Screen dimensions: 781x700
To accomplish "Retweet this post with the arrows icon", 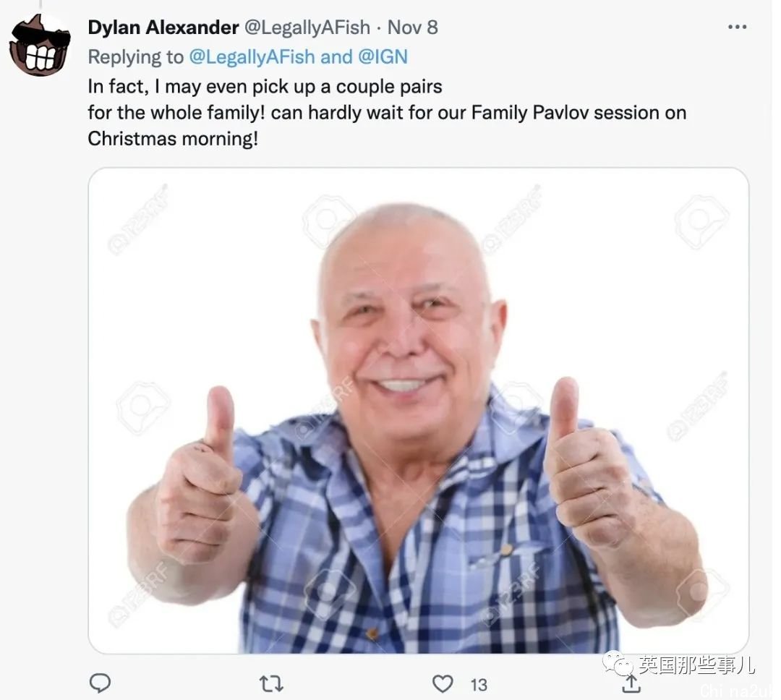I will click(x=271, y=683).
